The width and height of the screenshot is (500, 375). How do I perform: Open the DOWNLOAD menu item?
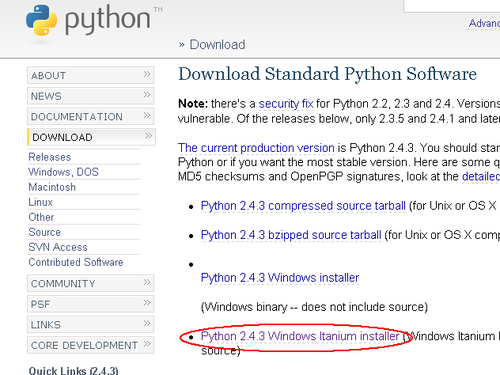point(91,137)
